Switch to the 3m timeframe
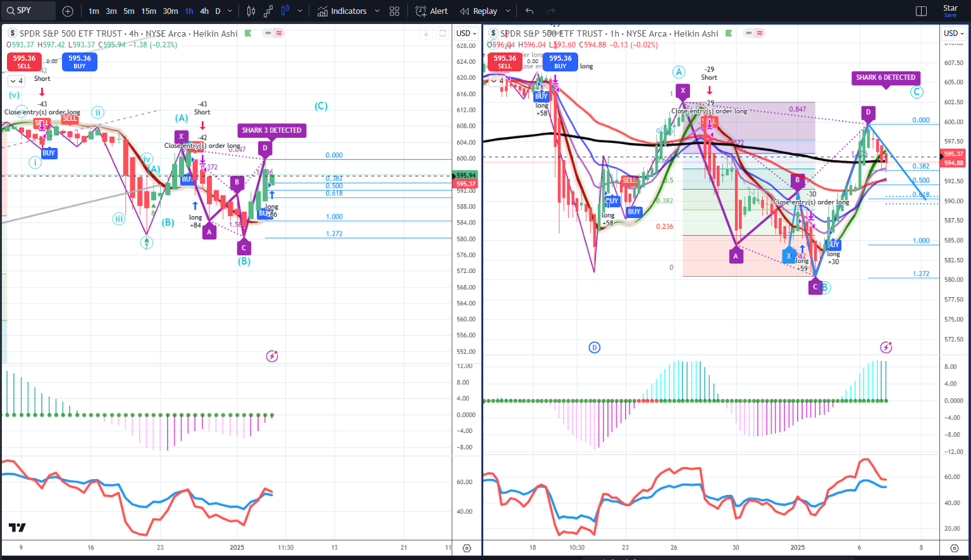This screenshot has height=560, width=971. coord(111,11)
